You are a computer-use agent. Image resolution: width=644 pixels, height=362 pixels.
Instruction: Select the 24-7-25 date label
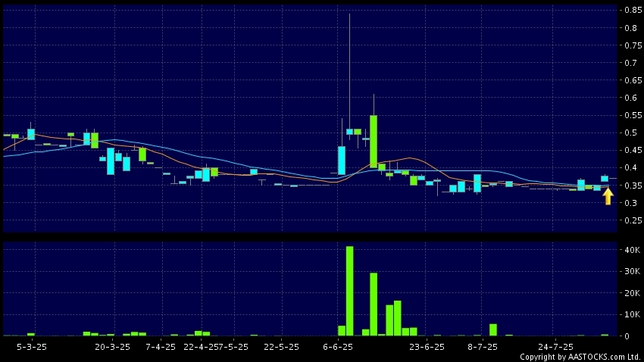(555, 347)
